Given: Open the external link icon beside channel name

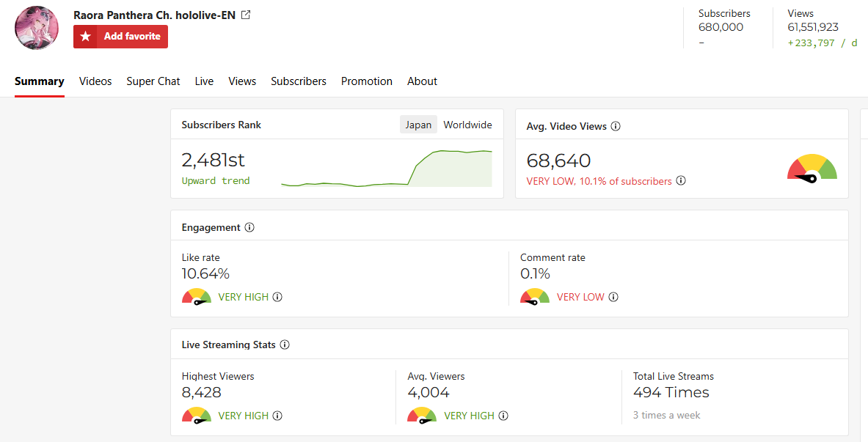Looking at the screenshot, I should point(246,15).
